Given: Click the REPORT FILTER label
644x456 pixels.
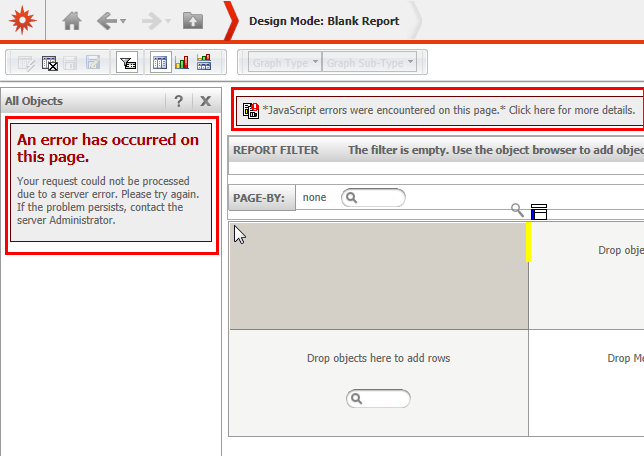Looking at the screenshot, I should (276, 150).
